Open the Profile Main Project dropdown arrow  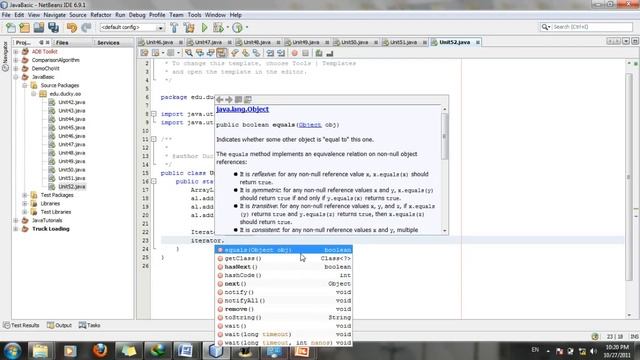coord(247,27)
